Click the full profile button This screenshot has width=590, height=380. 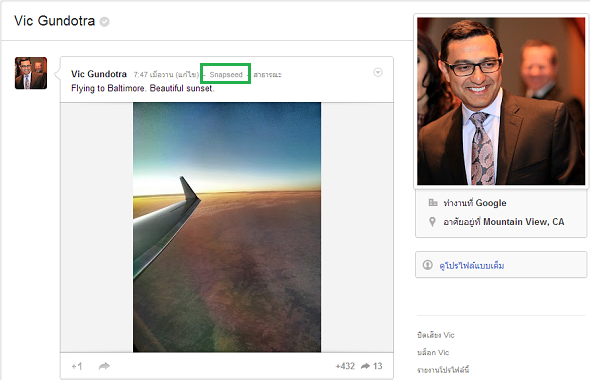coord(501,265)
